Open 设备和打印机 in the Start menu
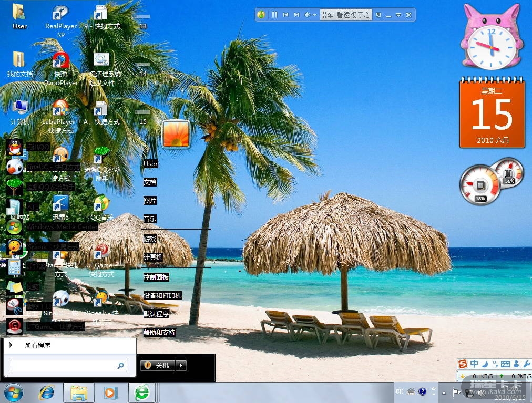 [162, 295]
